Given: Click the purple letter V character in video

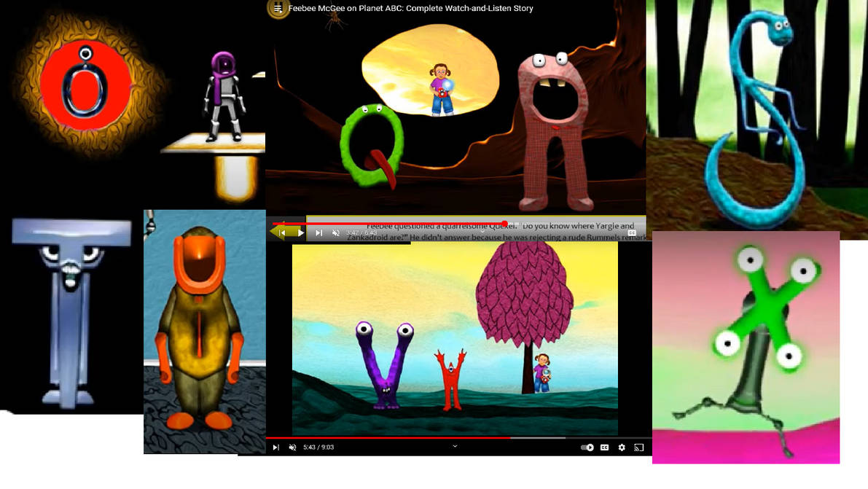Looking at the screenshot, I should 386,364.
